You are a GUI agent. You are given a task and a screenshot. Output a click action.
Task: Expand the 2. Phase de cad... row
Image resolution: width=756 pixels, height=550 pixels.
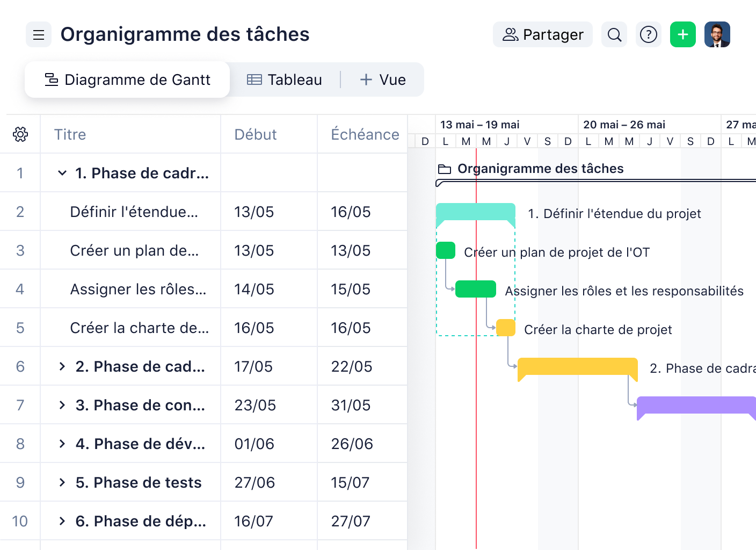click(x=62, y=366)
